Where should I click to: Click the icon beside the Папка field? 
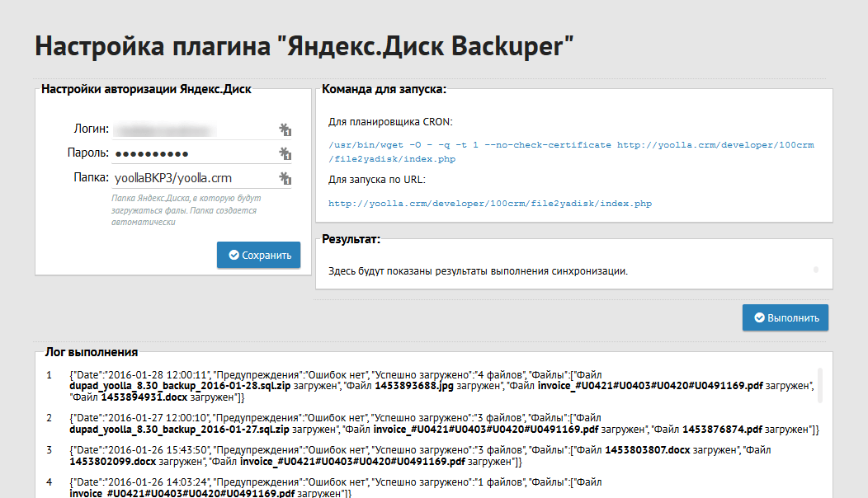coord(285,178)
